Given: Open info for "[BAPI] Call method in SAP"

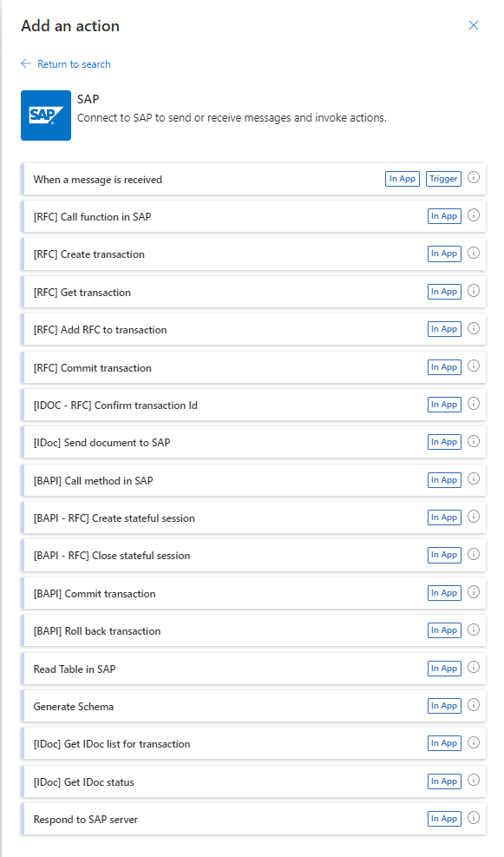Looking at the screenshot, I should [x=473, y=479].
